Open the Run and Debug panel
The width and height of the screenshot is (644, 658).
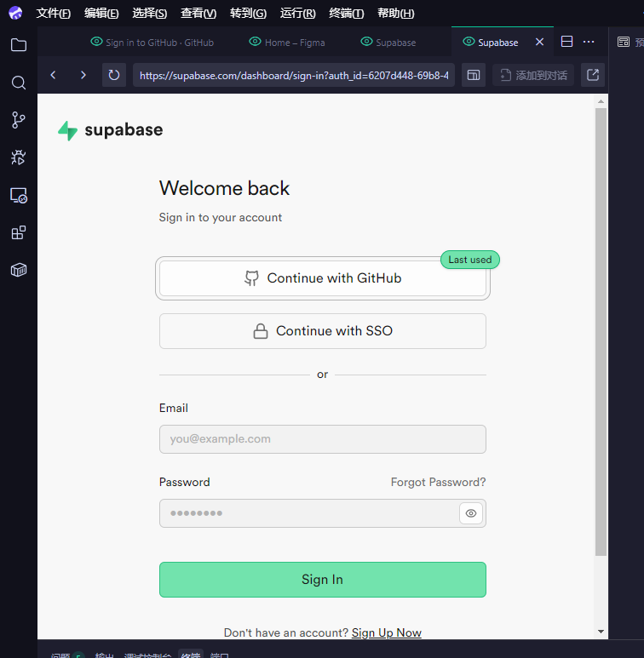coord(18,157)
